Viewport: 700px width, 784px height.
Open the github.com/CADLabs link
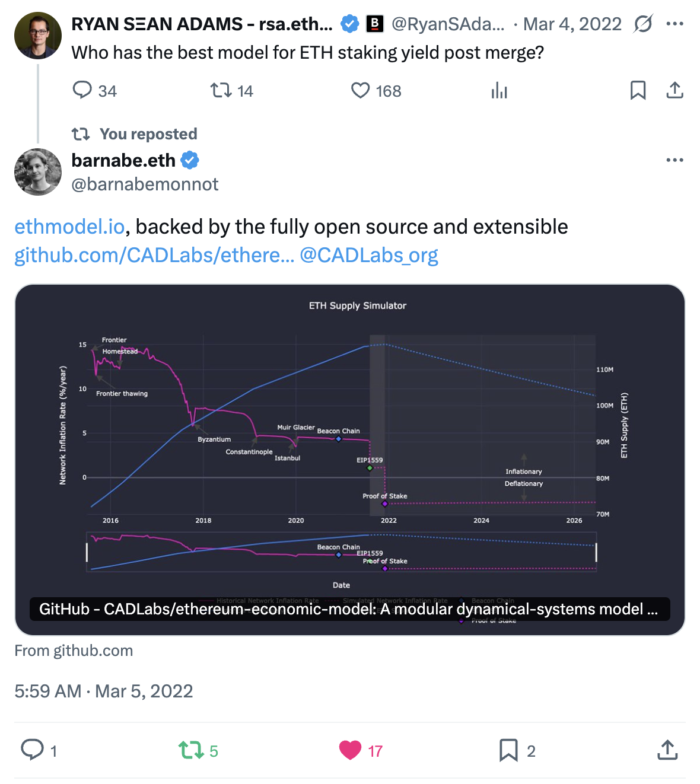[154, 255]
